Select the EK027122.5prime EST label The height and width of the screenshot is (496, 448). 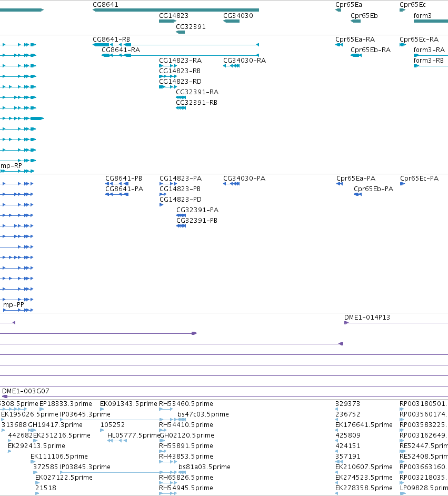(64, 478)
